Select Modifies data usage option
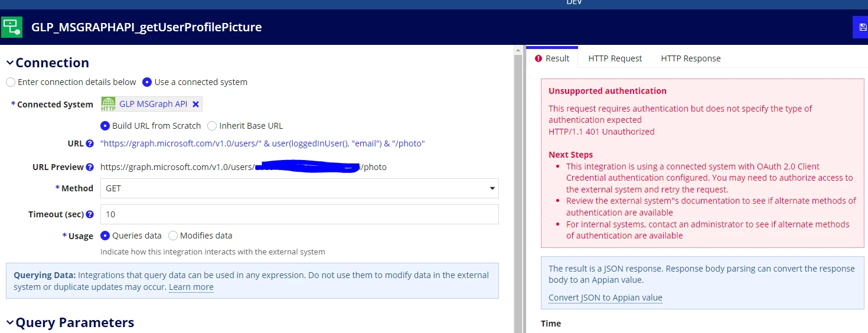 173,236
